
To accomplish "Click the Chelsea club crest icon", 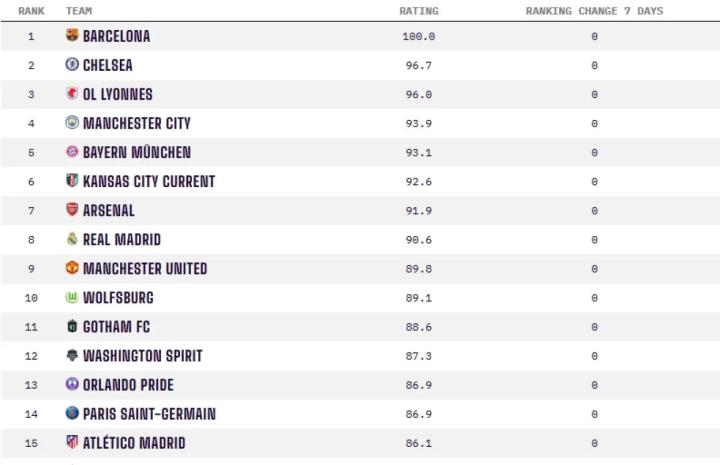I will click(72, 65).
